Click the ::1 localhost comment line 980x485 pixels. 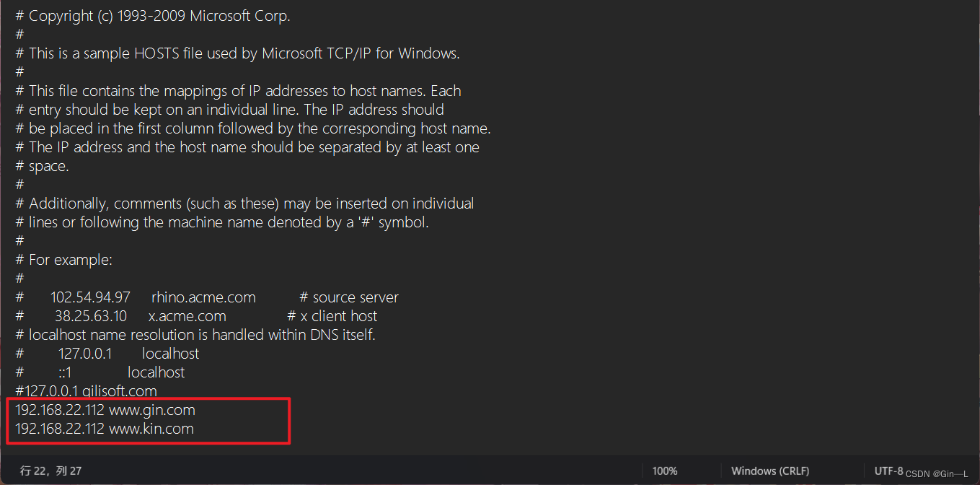pyautogui.click(x=100, y=372)
